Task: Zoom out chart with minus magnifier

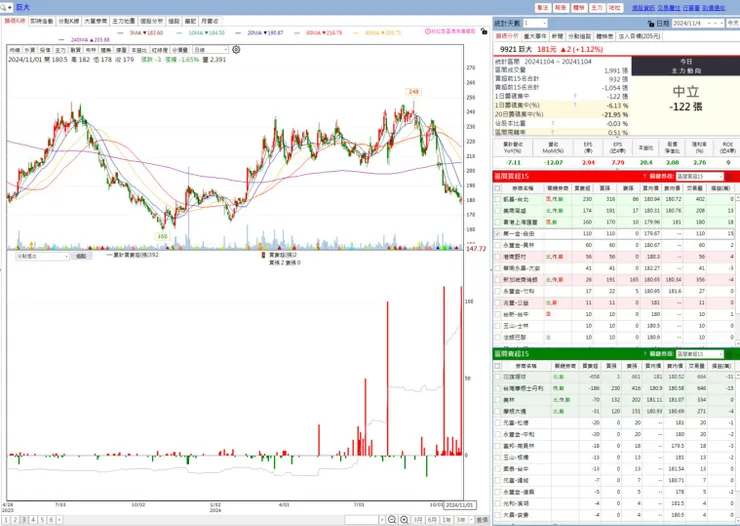Action: (392, 519)
